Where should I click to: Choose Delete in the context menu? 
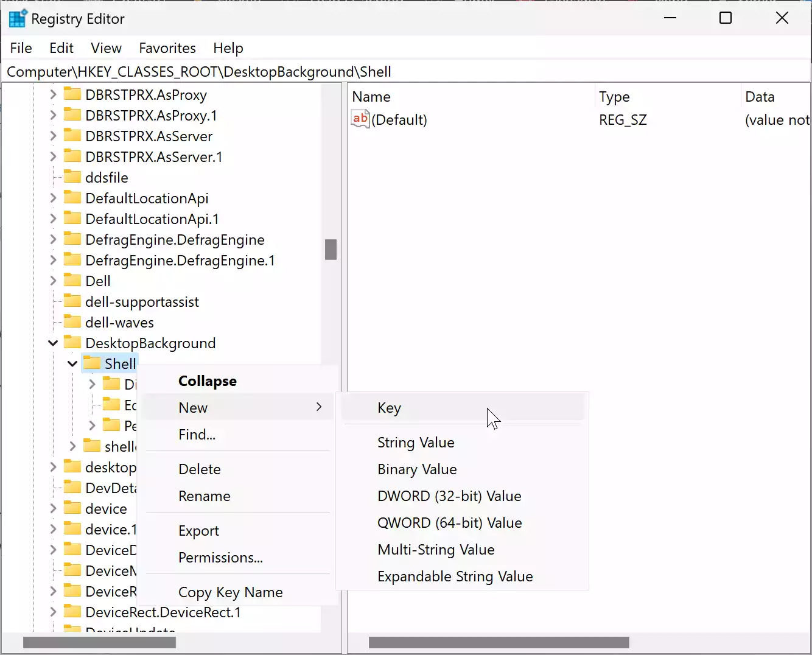point(238,469)
